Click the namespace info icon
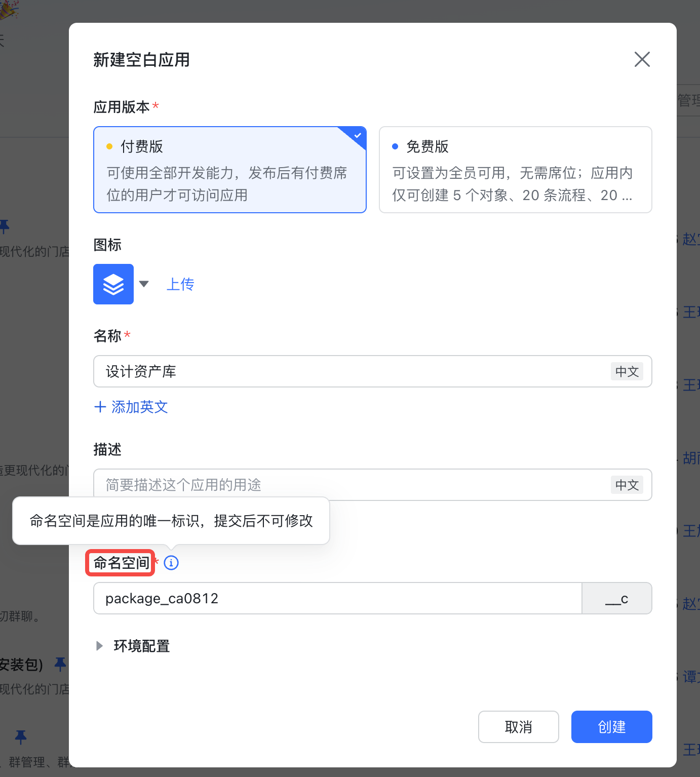This screenshot has height=777, width=700. tap(171, 563)
